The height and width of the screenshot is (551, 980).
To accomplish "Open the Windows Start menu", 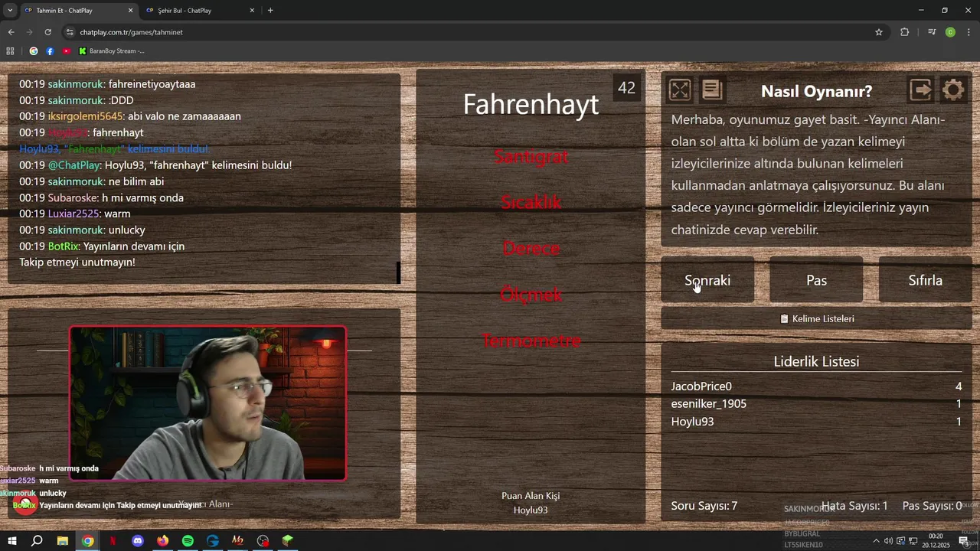I will [x=11, y=541].
